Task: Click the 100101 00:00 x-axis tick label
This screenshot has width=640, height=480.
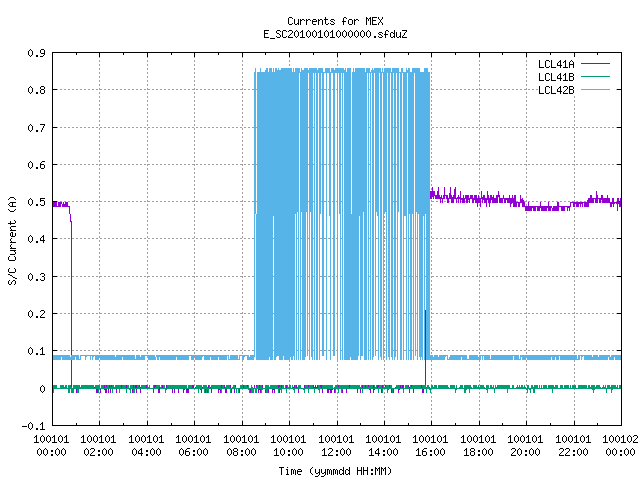Action: pos(51,446)
